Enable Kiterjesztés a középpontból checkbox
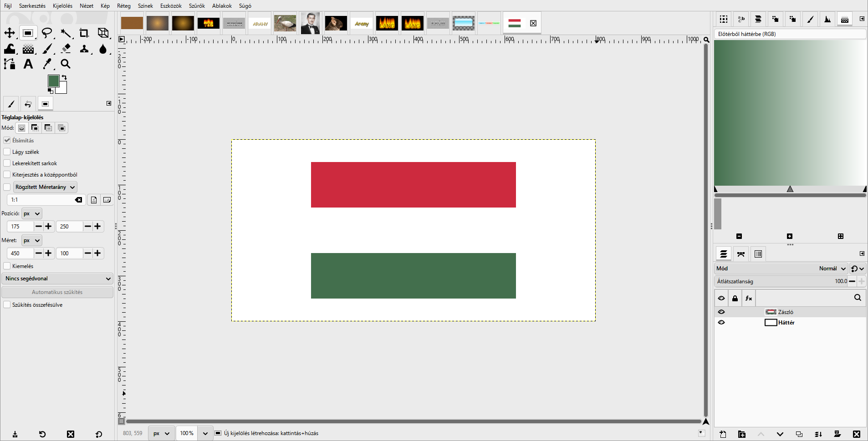 7,174
